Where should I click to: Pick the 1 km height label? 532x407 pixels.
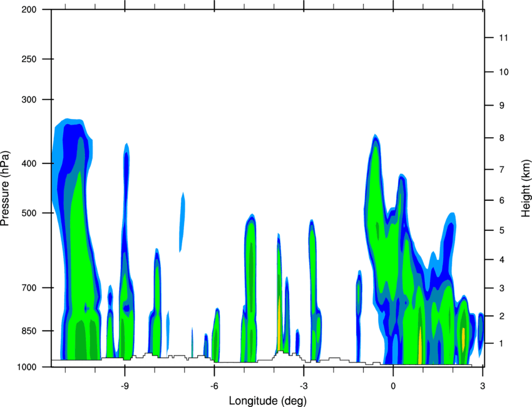click(502, 344)
